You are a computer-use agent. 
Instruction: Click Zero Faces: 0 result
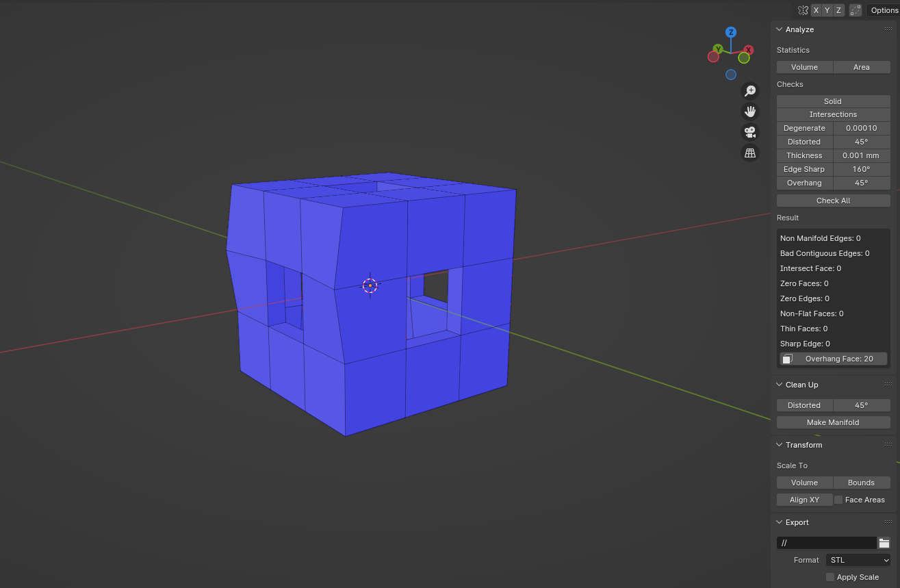click(804, 283)
